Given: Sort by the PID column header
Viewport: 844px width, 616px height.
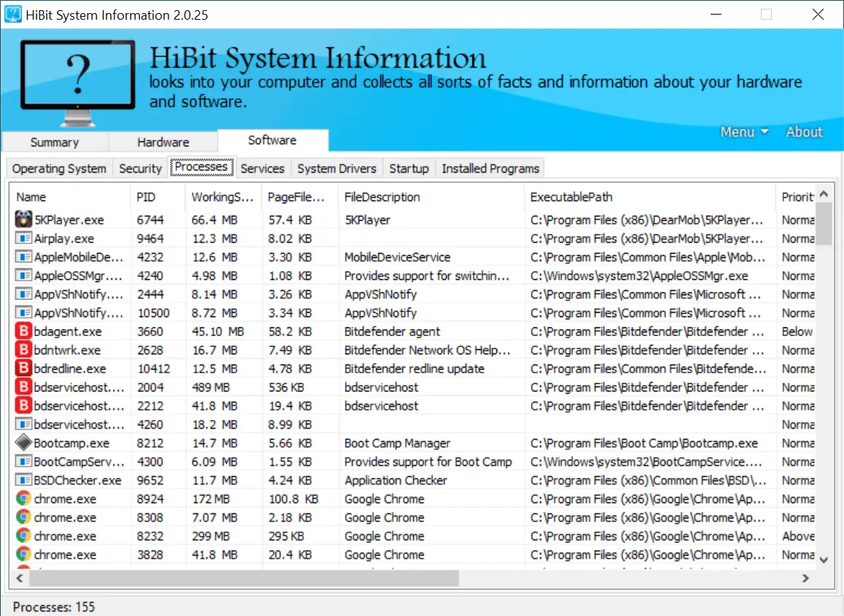Looking at the screenshot, I should 157,197.
